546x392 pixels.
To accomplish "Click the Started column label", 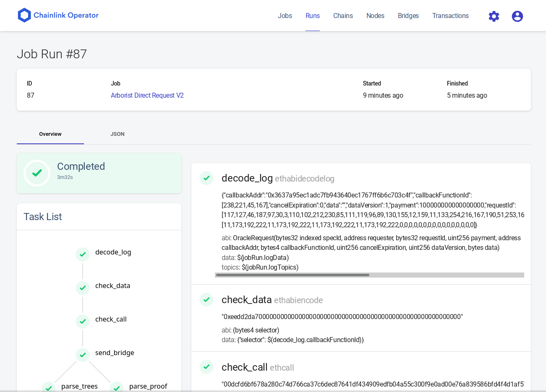I will [x=372, y=83].
